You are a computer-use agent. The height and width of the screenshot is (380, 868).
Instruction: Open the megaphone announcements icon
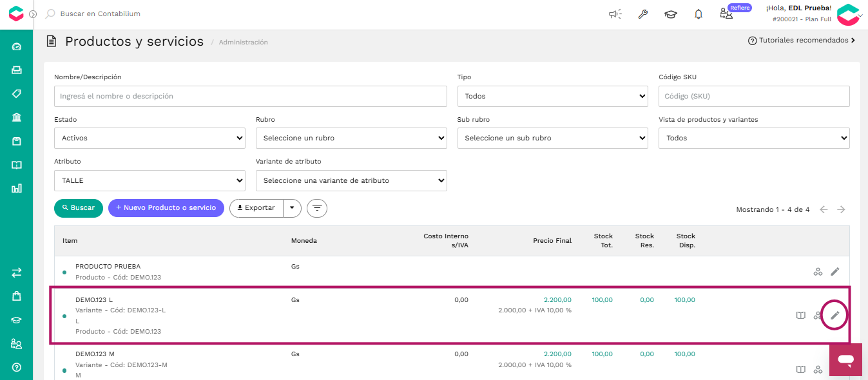click(x=615, y=14)
